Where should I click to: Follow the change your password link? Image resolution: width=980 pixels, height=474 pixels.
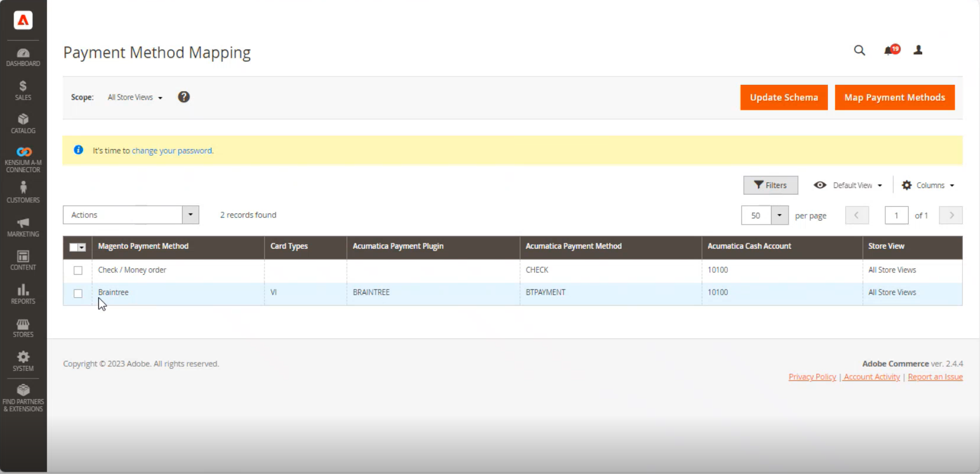(172, 151)
